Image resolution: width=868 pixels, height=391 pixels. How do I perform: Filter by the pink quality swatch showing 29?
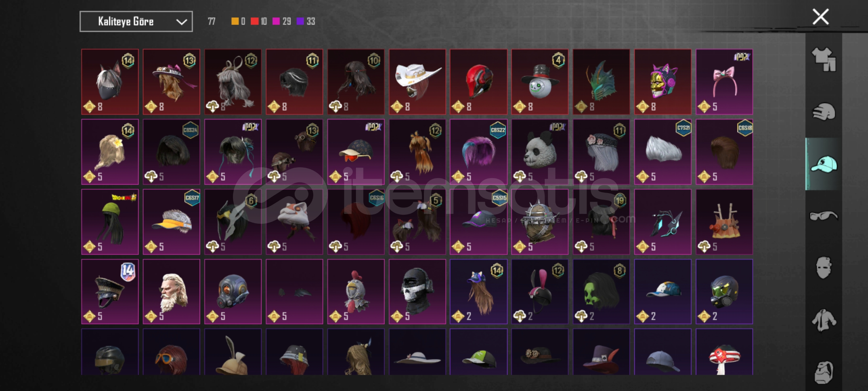[276, 21]
